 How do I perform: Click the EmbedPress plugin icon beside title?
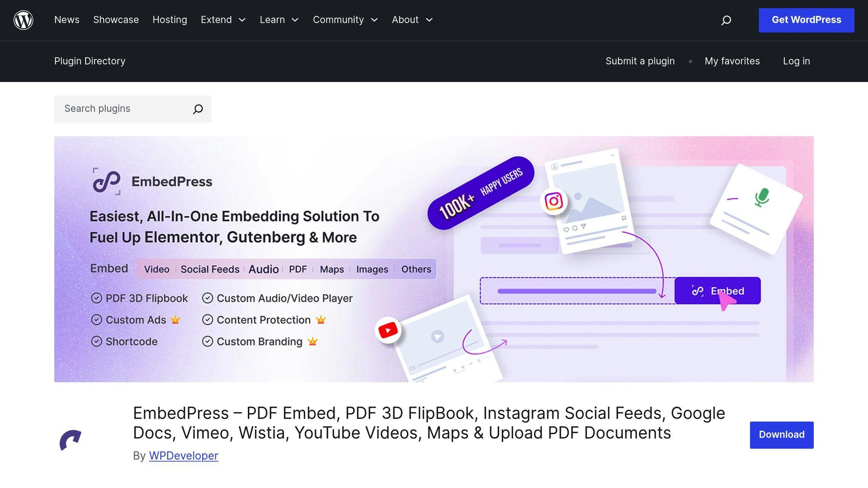click(x=71, y=440)
